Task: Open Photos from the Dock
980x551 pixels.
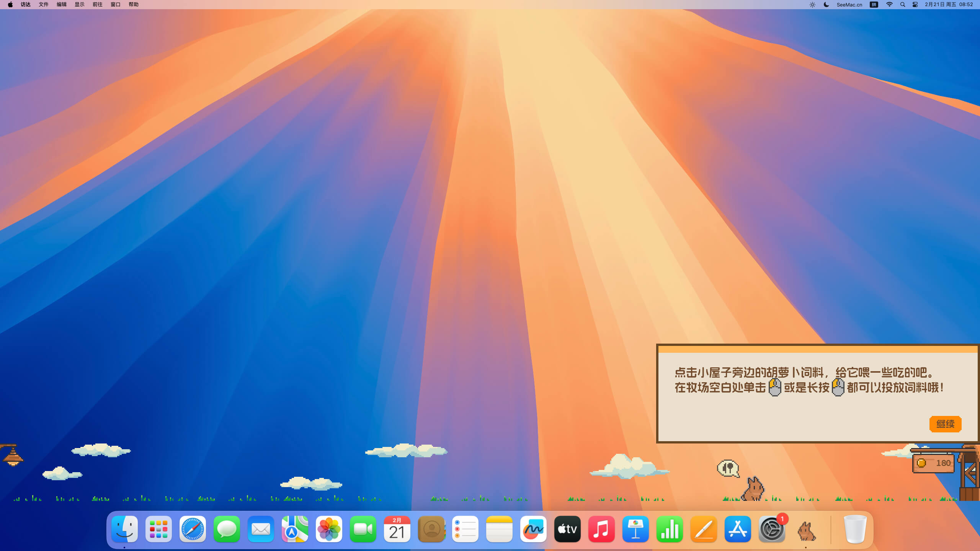Action: point(329,529)
